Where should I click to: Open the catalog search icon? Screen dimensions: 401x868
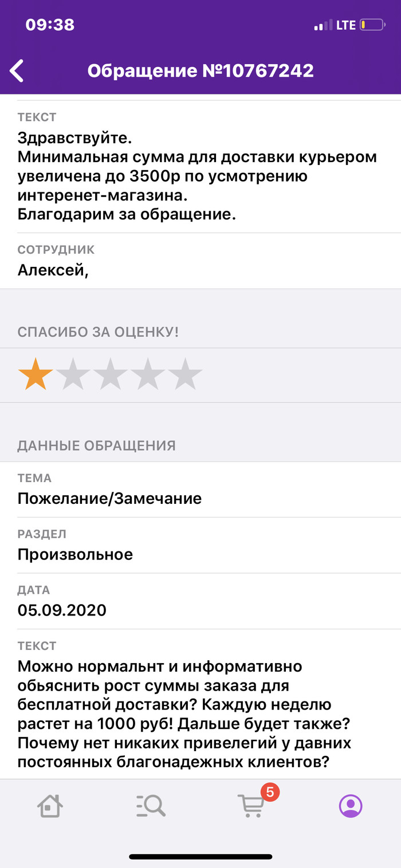point(151,806)
